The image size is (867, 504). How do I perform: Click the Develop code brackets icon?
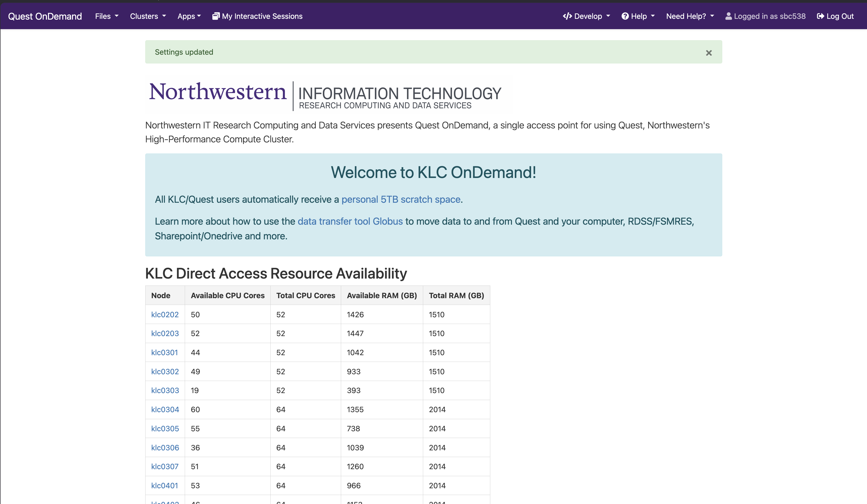[567, 16]
